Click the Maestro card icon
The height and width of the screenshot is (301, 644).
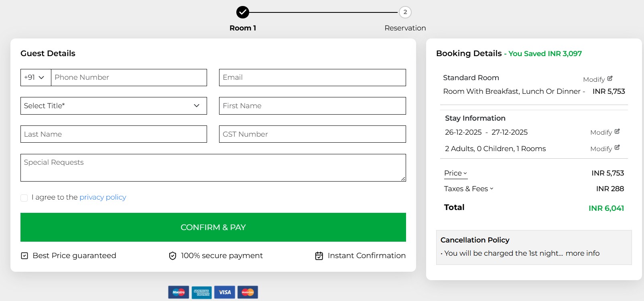click(x=179, y=292)
